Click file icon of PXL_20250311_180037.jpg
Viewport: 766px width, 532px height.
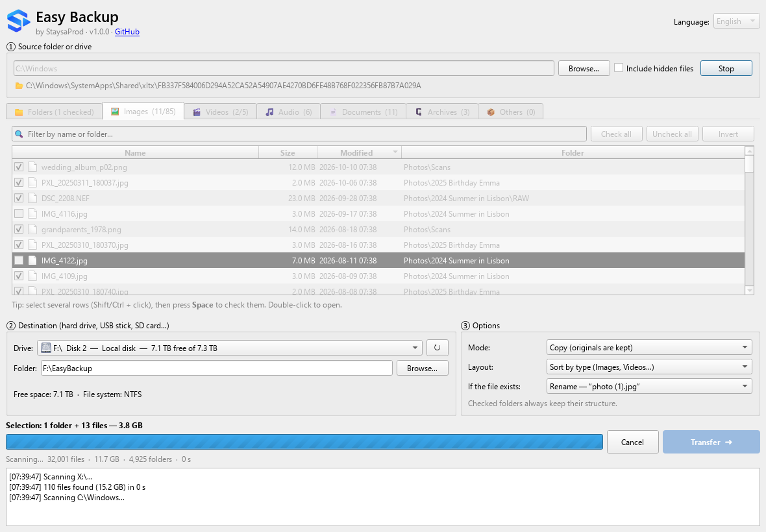pos(32,182)
